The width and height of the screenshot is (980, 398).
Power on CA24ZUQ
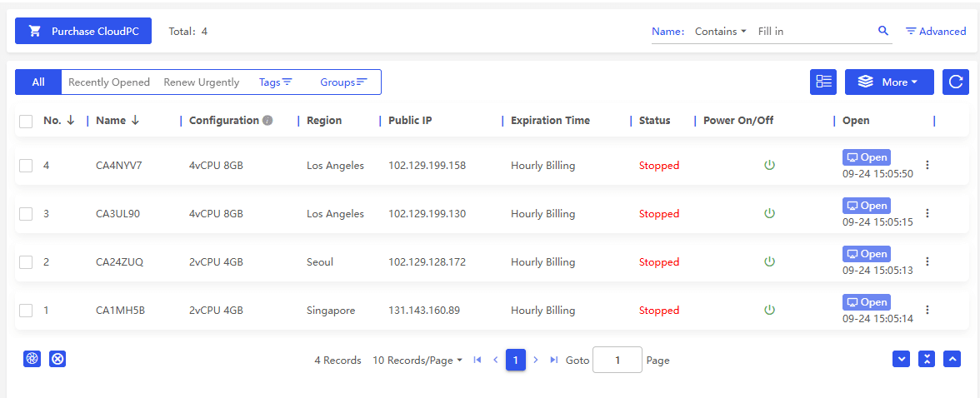pyautogui.click(x=769, y=261)
